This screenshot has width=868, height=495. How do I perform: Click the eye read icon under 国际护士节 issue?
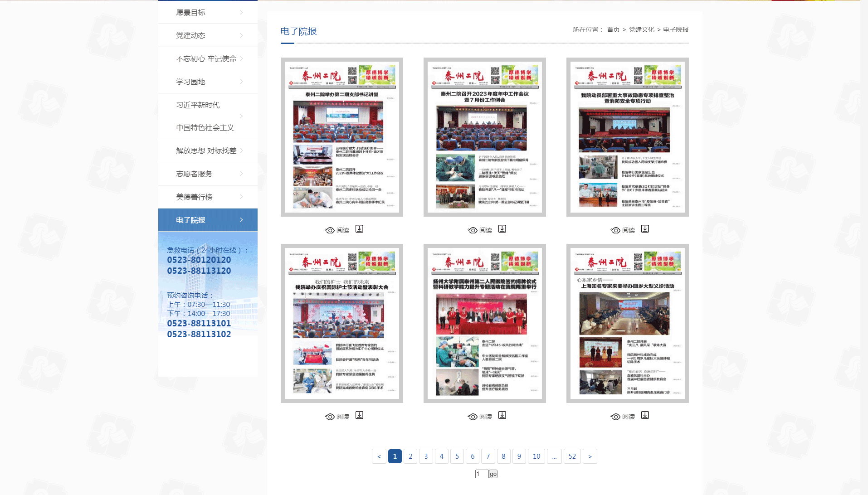coord(330,417)
